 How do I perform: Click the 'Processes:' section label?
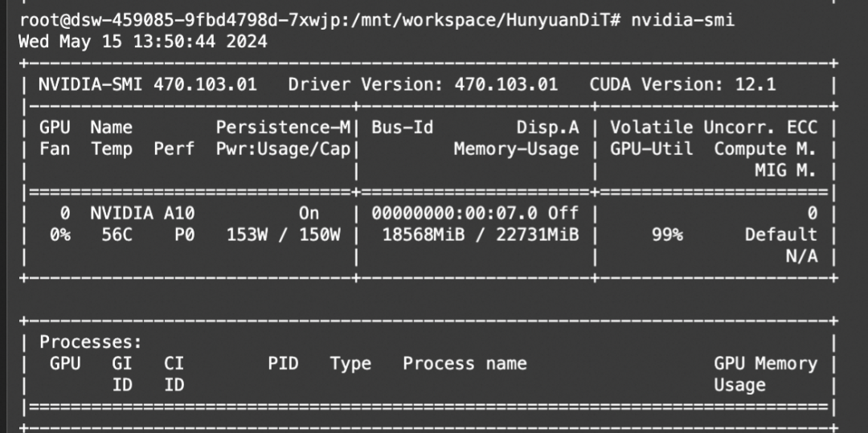coord(91,342)
